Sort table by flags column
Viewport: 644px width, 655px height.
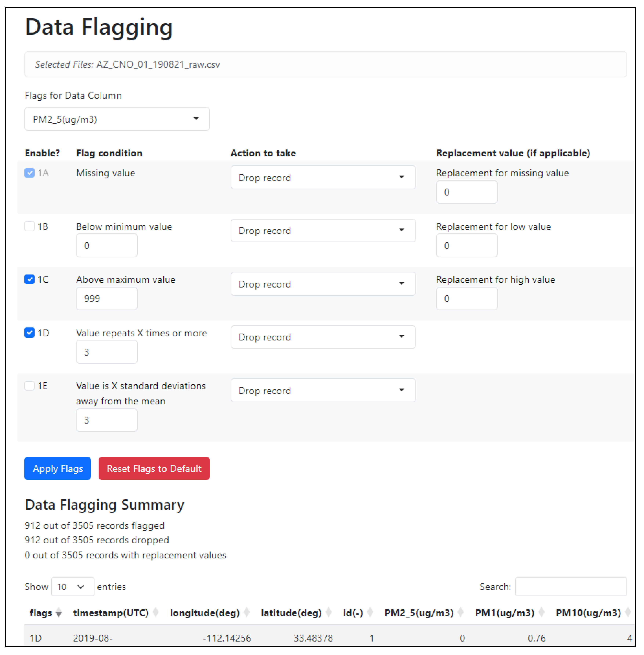[x=41, y=613]
